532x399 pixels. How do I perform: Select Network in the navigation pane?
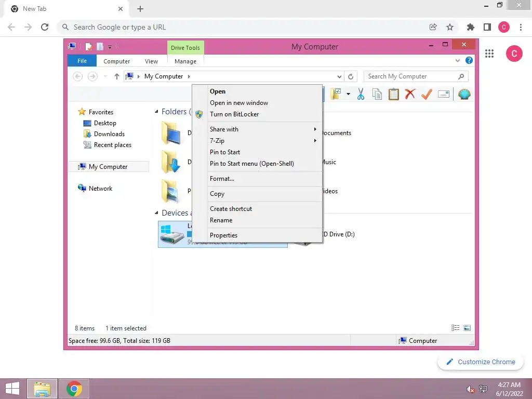(x=100, y=188)
